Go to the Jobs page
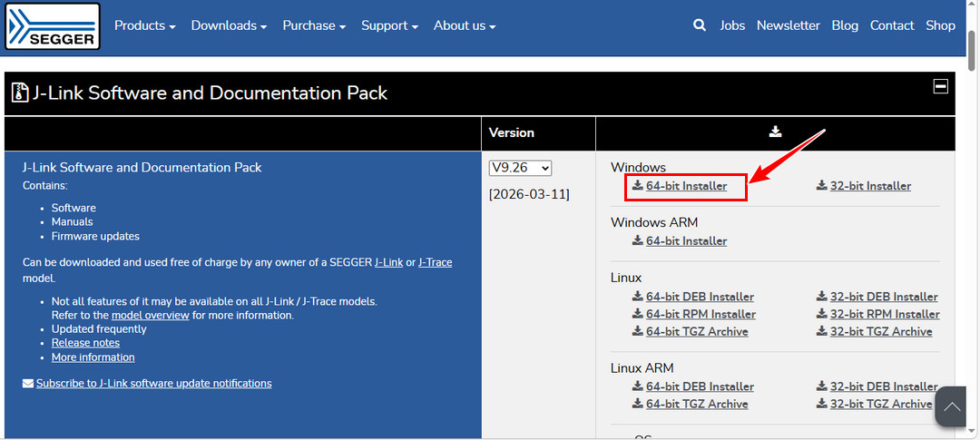The height and width of the screenshot is (440, 980). [732, 25]
